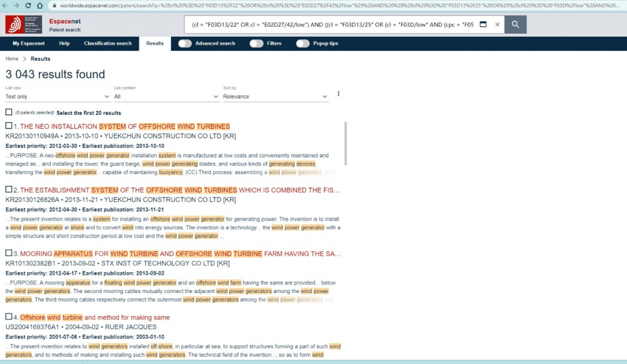Viewport: 627px width, 364px height.
Task: Toggle the Advanced search switch
Action: (x=185, y=43)
